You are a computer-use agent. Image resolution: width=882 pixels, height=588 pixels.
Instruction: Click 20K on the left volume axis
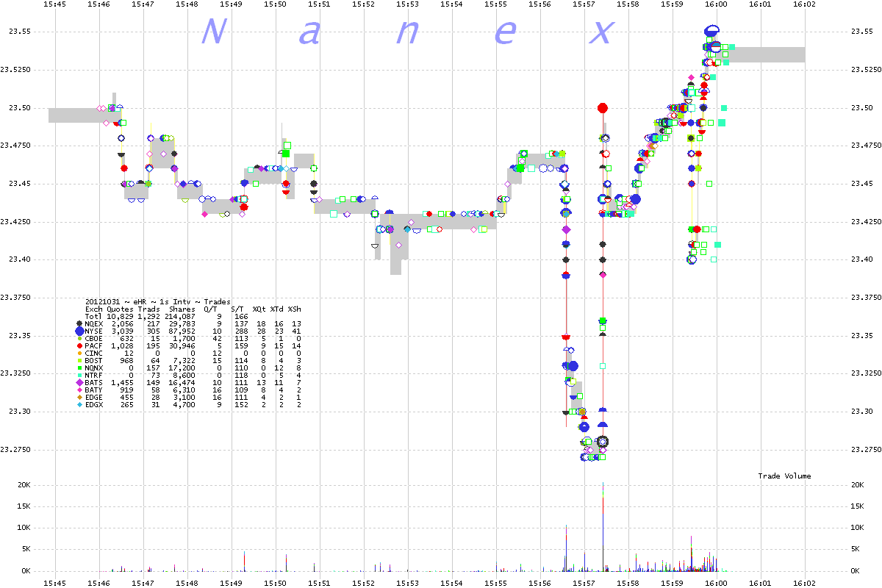click(24, 485)
